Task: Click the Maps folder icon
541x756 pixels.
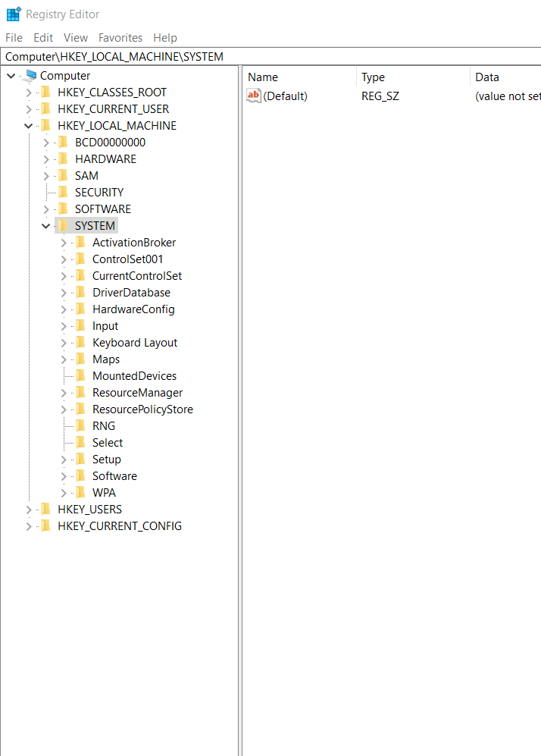Action: point(80,359)
